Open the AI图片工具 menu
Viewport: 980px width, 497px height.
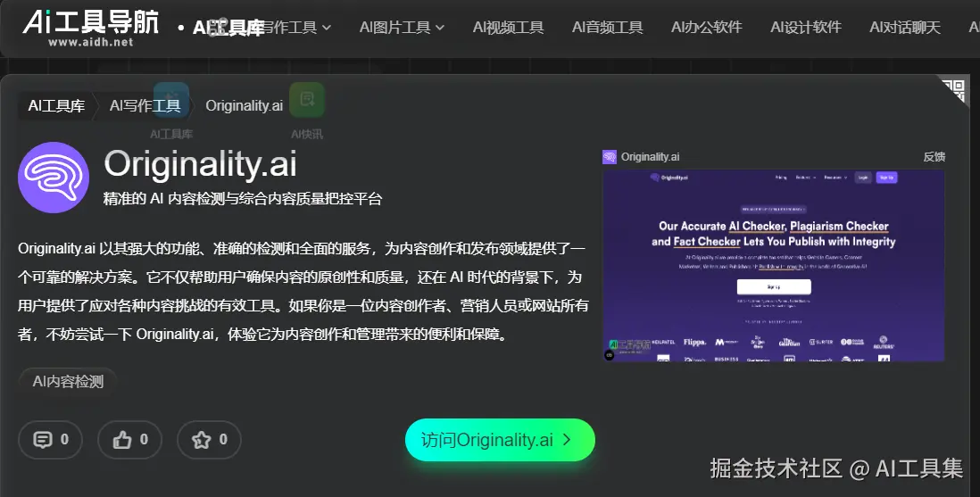point(402,28)
